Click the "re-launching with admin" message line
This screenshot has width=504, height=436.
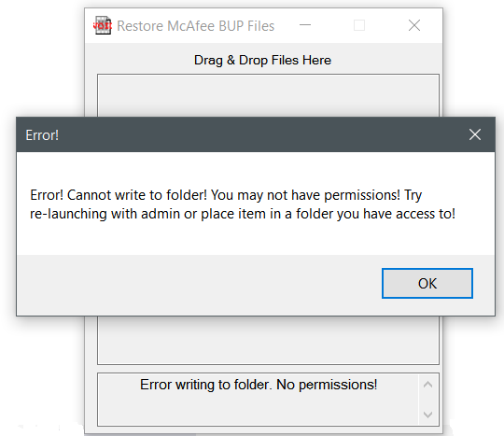coord(243,214)
